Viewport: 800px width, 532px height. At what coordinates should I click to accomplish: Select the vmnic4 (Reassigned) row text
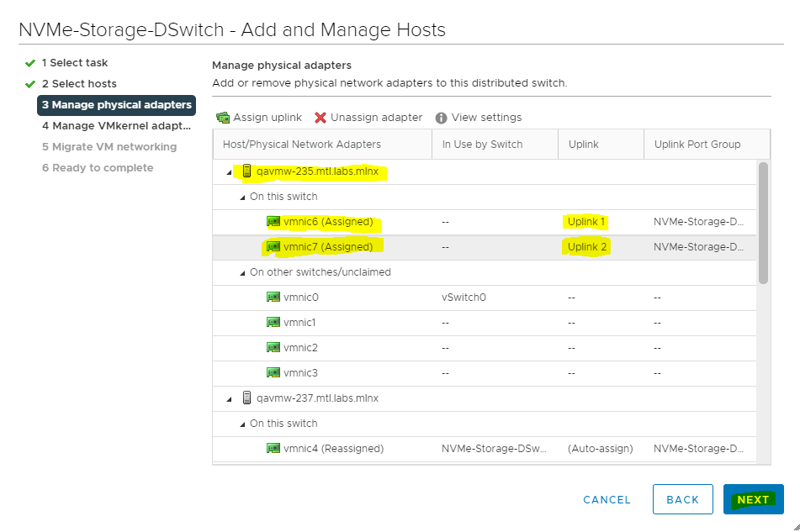pyautogui.click(x=333, y=449)
